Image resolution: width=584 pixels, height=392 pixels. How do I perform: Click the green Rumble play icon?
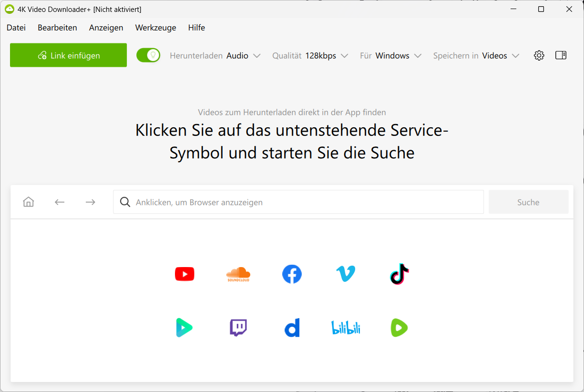(399, 328)
